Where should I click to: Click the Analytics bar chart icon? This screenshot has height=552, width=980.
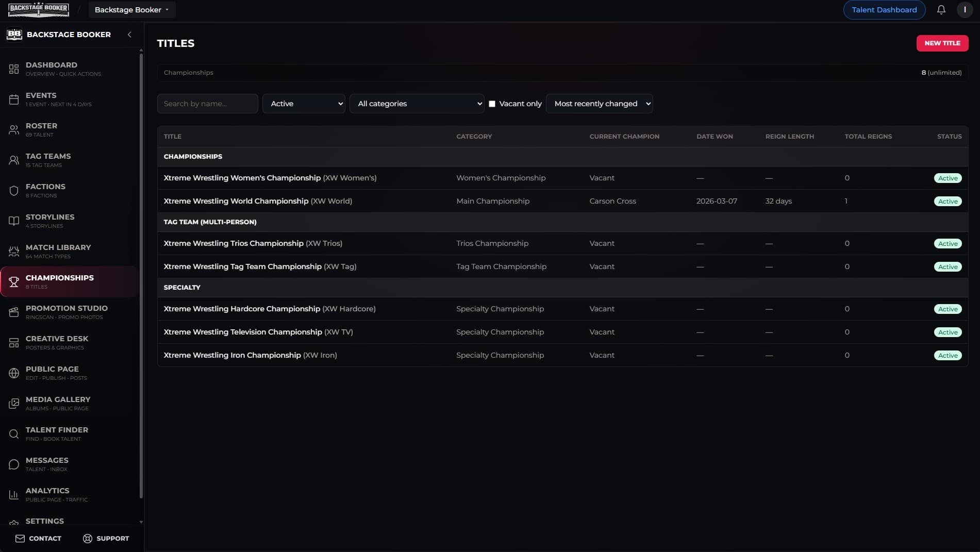pos(14,495)
